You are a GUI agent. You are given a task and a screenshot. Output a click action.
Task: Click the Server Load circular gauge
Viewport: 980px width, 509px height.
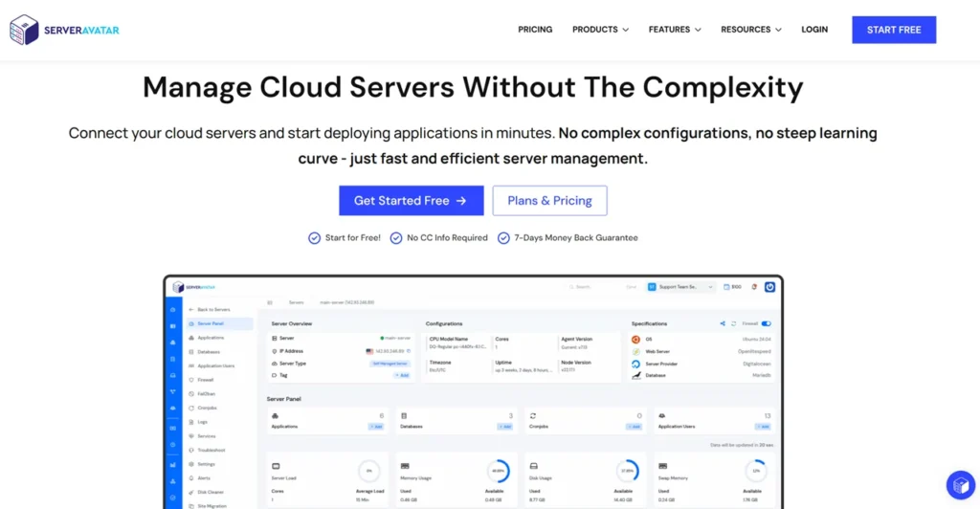[369, 471]
